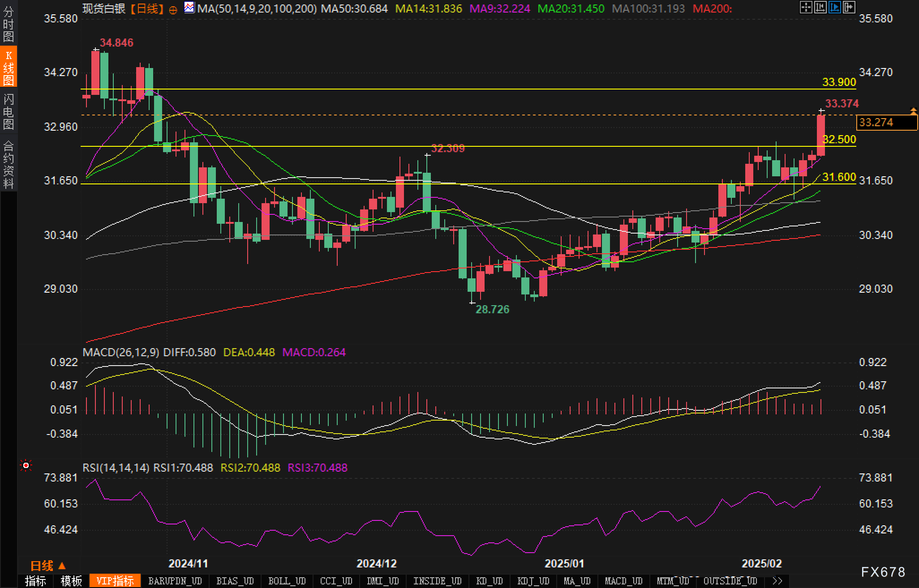The height and width of the screenshot is (588, 919).
Task: Click the crosshair layout icon at top right
Action: pos(806,7)
